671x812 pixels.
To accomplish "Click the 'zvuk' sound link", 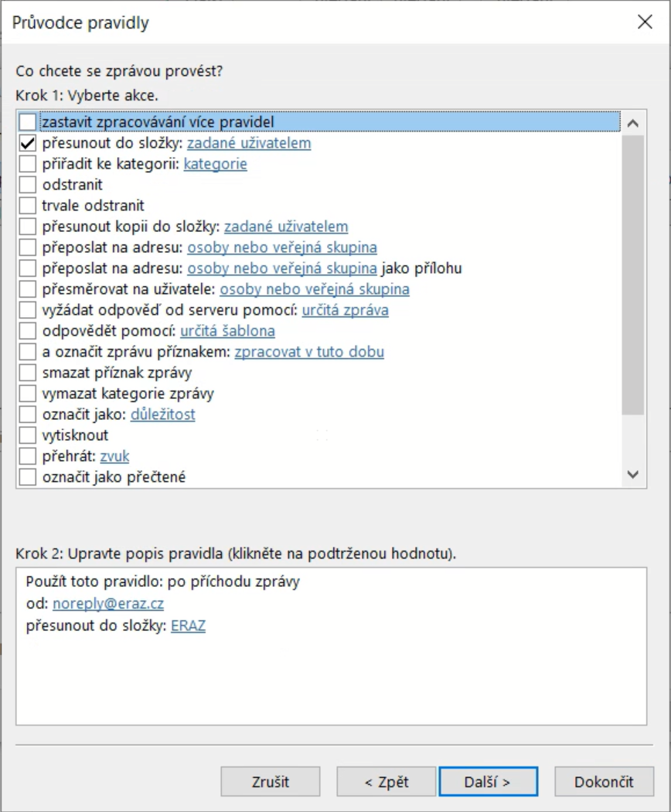I will (114, 456).
